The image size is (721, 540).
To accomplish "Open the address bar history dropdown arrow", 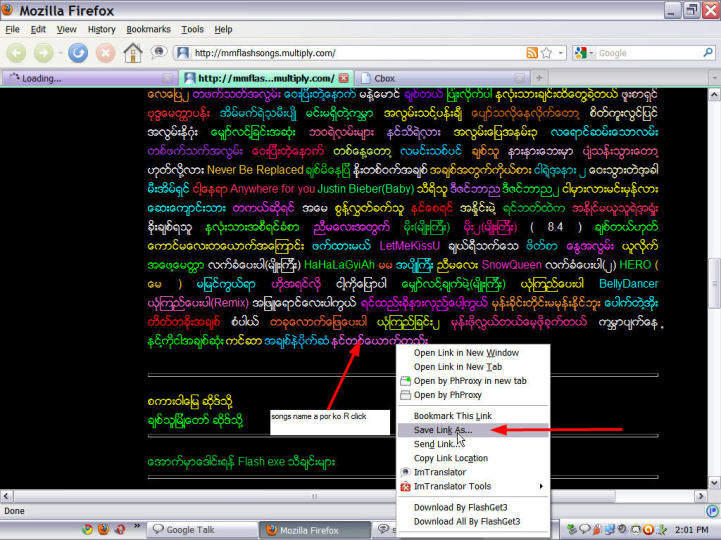I will (561, 53).
